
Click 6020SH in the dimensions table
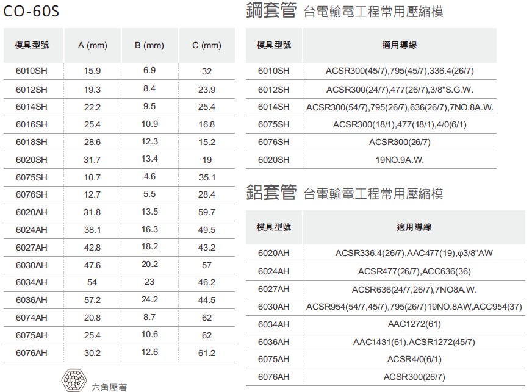click(x=32, y=160)
